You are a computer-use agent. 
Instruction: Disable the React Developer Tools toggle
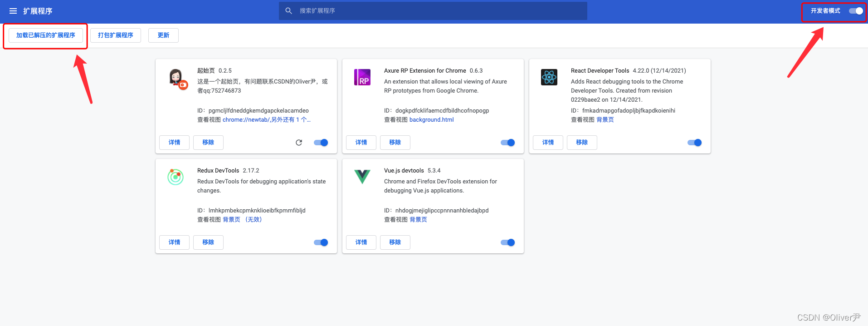tap(694, 143)
